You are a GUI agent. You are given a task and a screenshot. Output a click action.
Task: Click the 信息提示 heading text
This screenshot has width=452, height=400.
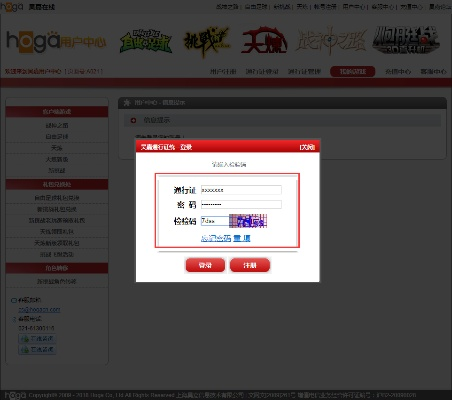coord(157,120)
